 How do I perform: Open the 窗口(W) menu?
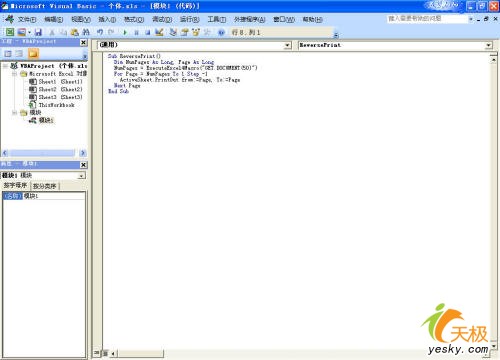pos(284,19)
